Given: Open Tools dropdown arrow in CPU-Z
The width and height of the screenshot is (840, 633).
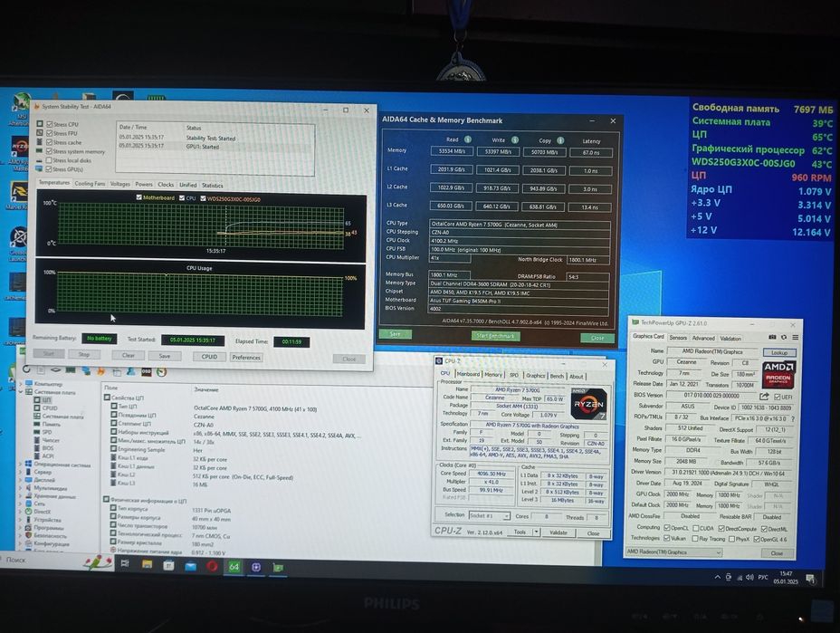Looking at the screenshot, I should coord(536,532).
